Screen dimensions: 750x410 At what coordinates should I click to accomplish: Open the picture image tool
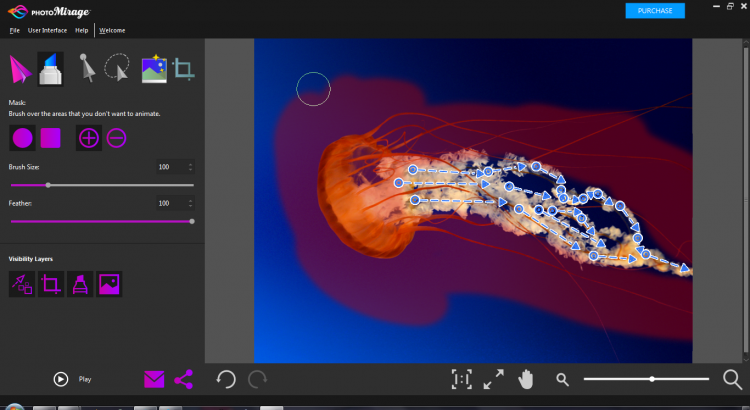coord(154,68)
